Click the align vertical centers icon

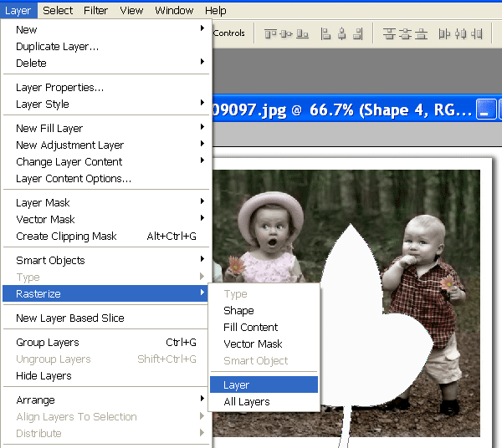click(x=286, y=33)
